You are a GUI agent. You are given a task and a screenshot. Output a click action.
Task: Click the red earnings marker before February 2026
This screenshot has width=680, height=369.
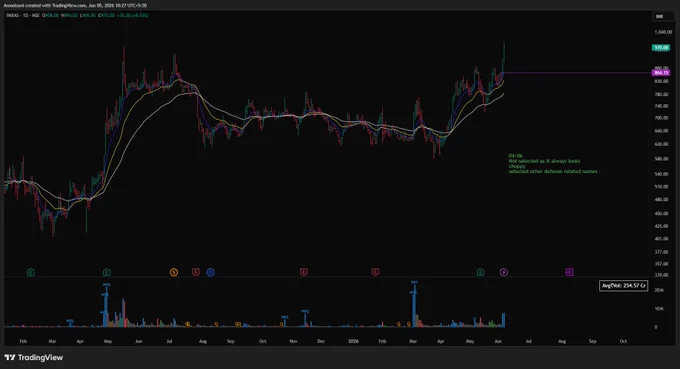pos(375,272)
